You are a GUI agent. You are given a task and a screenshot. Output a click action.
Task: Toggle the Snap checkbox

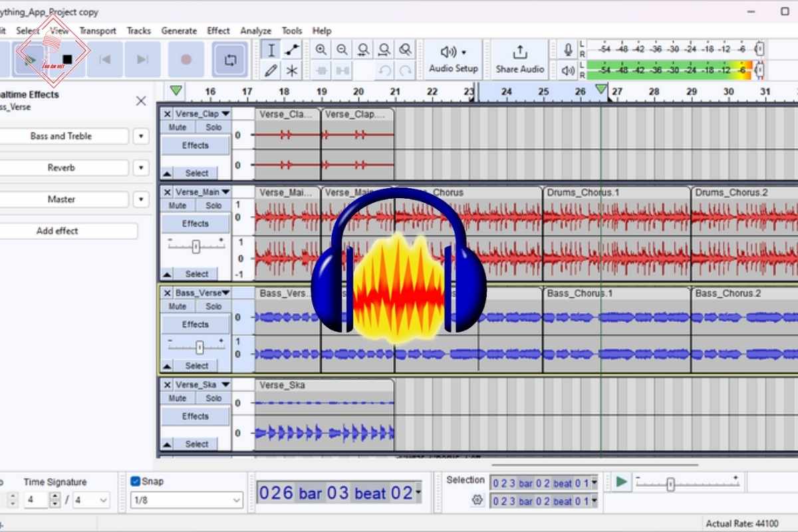point(136,481)
